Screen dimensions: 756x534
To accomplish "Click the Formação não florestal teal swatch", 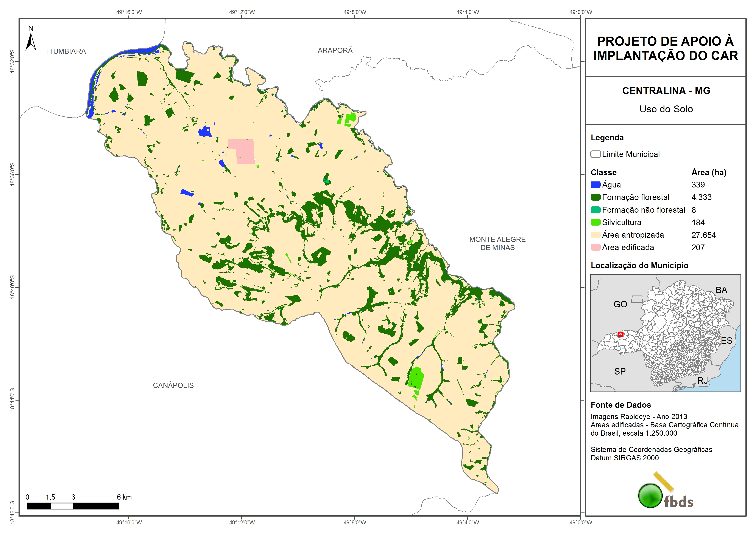I will [x=595, y=210].
